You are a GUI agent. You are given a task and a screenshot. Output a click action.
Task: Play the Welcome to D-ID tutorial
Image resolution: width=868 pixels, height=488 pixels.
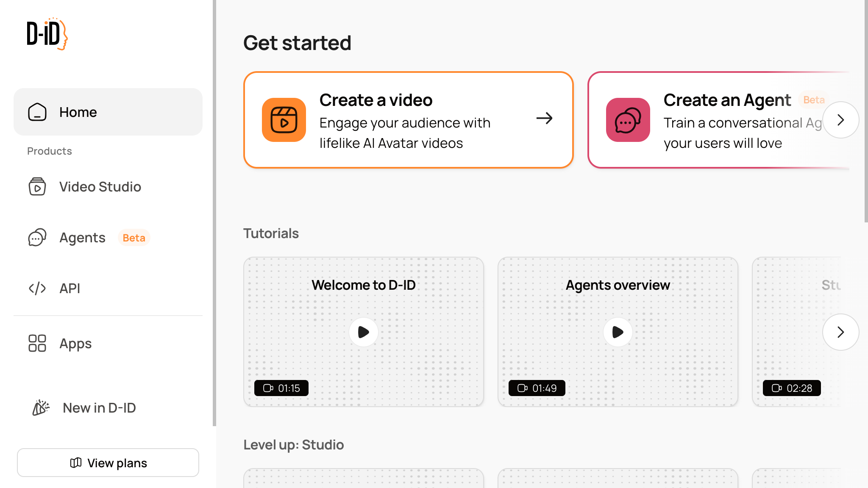(x=363, y=332)
